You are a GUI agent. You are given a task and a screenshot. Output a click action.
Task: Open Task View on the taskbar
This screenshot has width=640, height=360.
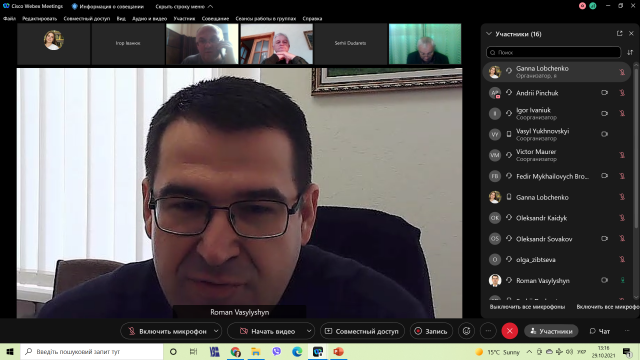point(193,351)
